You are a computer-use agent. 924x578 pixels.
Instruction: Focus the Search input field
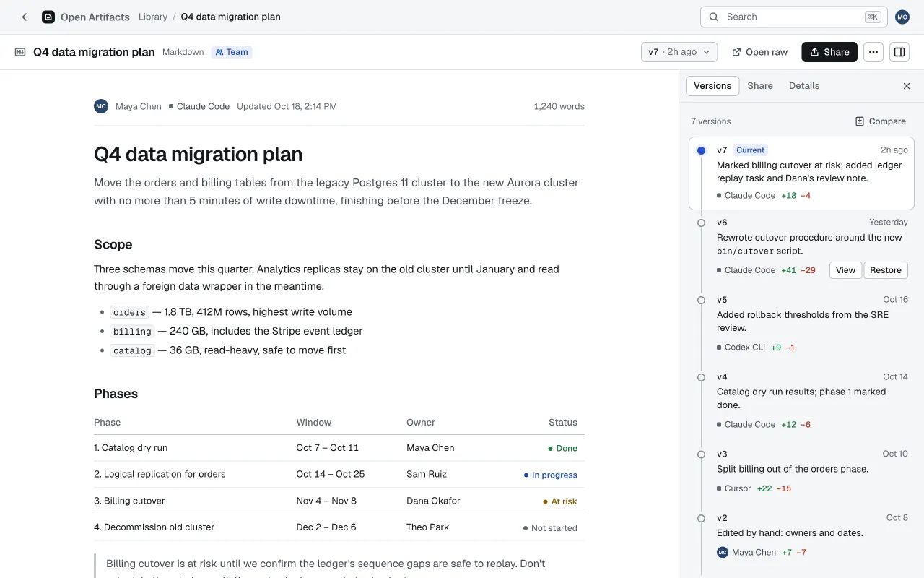click(794, 17)
